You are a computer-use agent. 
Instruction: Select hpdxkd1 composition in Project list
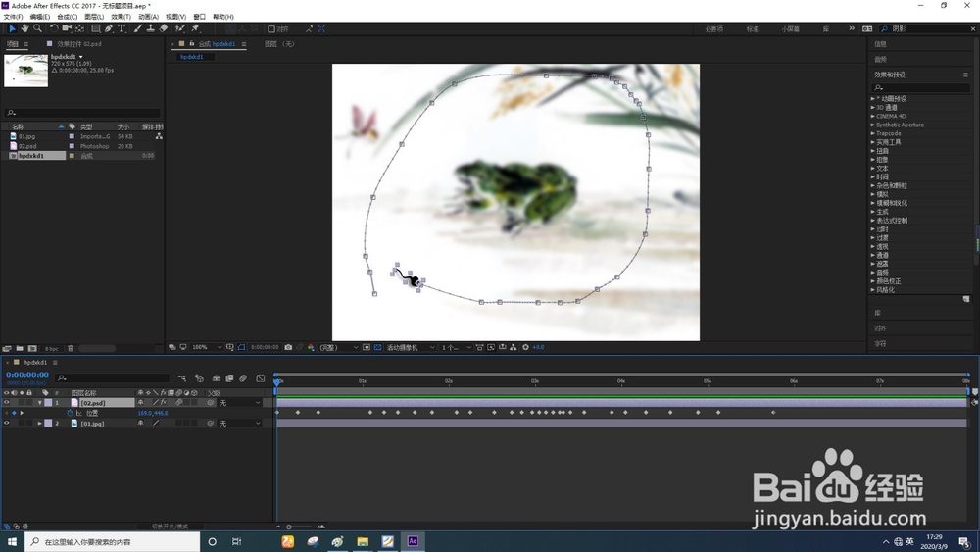point(31,156)
